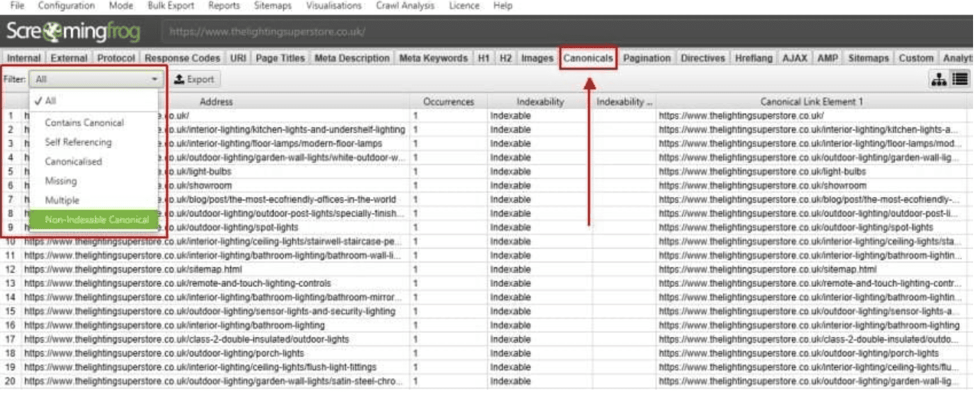Click canonical link cell for showroom

(812, 185)
